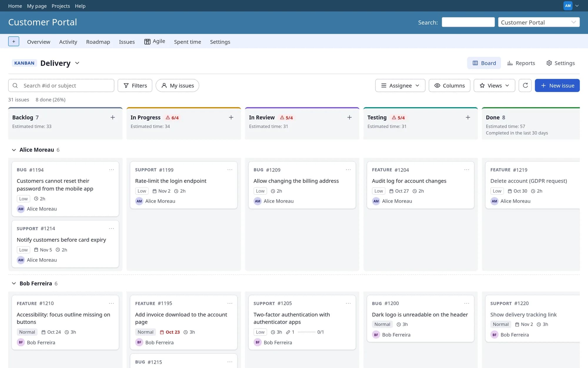Add a card to In Progress column
This screenshot has width=588, height=368.
pyautogui.click(x=231, y=117)
